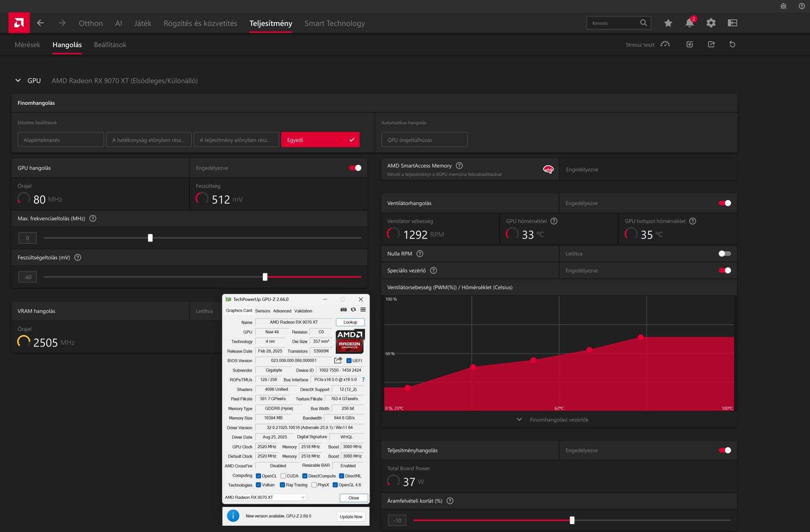Click the load profile icon beside Stressz teszt

click(x=689, y=44)
